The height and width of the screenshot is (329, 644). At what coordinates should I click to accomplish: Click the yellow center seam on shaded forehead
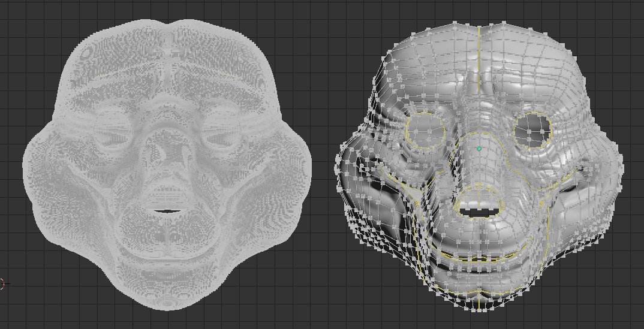click(x=479, y=59)
